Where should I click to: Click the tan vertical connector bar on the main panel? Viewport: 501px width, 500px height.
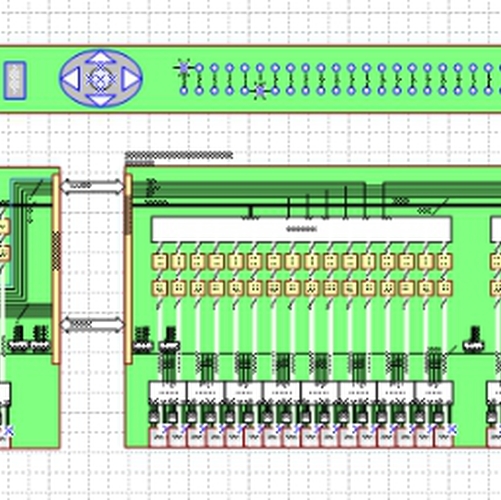[x=128, y=269]
